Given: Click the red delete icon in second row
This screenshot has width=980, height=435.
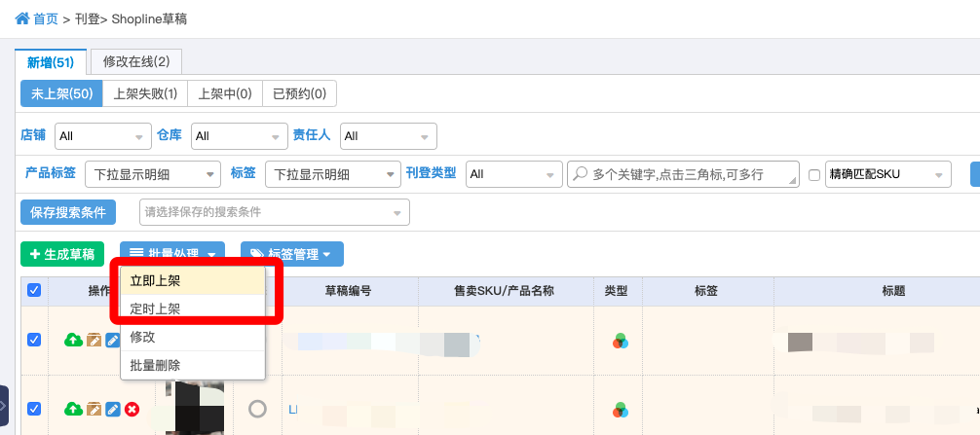Looking at the screenshot, I should coord(132,410).
